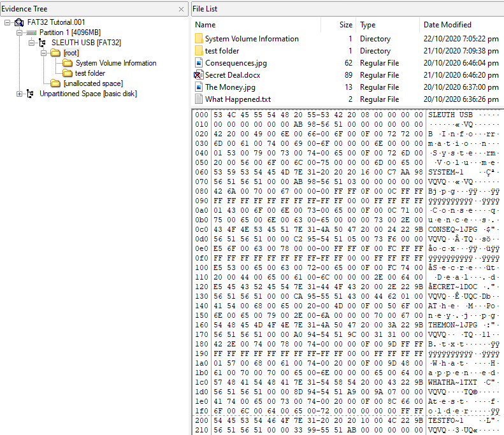
Task: Click the [root] folder icon in tree
Action: point(55,53)
